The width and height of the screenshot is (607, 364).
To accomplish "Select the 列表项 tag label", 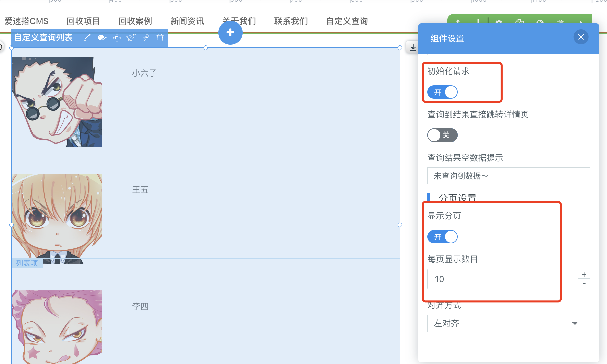I will pyautogui.click(x=27, y=263).
